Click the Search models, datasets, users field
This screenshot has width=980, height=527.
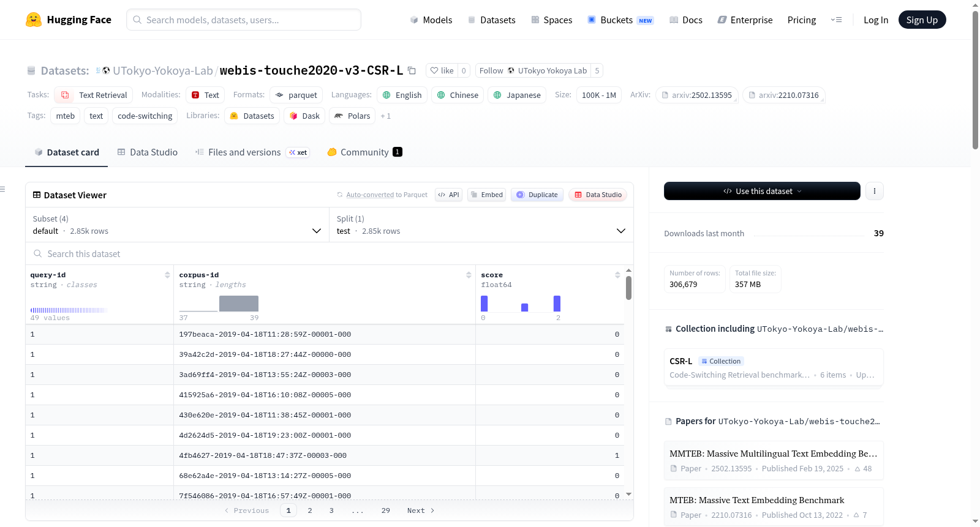click(x=244, y=20)
